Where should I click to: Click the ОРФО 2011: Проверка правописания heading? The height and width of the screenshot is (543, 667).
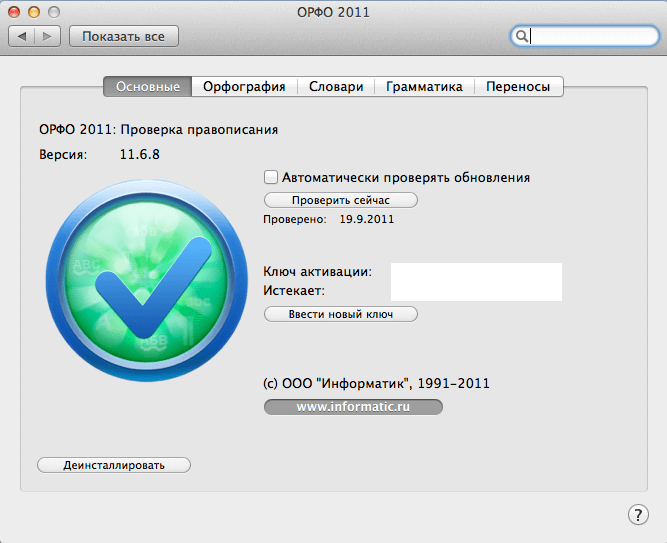(x=159, y=129)
